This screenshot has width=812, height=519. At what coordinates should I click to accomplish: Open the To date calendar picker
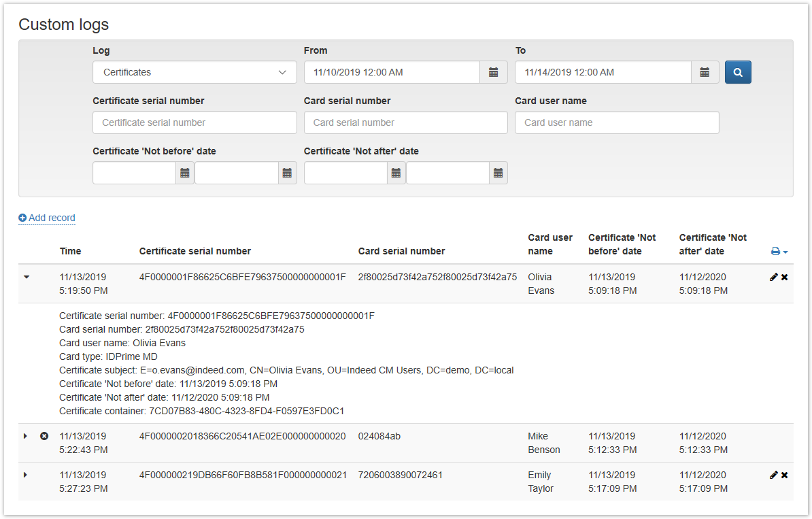pos(705,72)
